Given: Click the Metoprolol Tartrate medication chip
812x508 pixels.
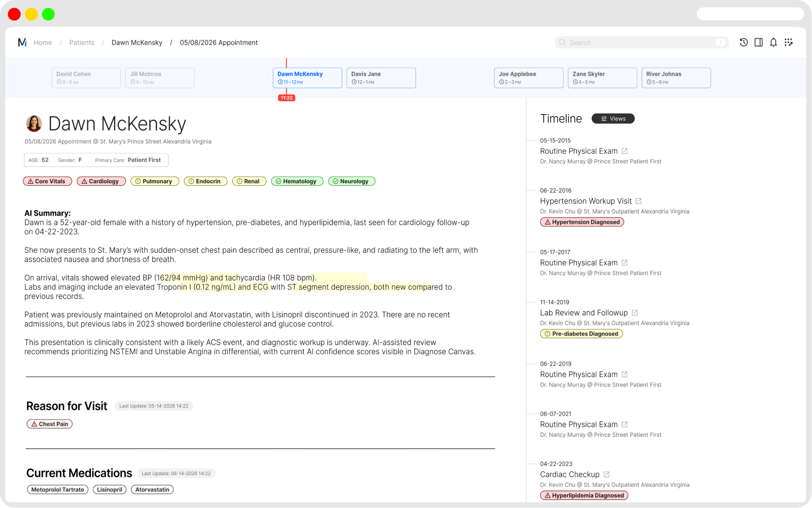Looking at the screenshot, I should (57, 490).
